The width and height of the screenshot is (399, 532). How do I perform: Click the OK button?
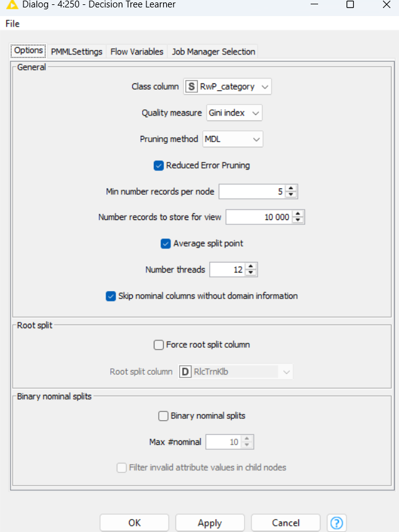(x=134, y=523)
